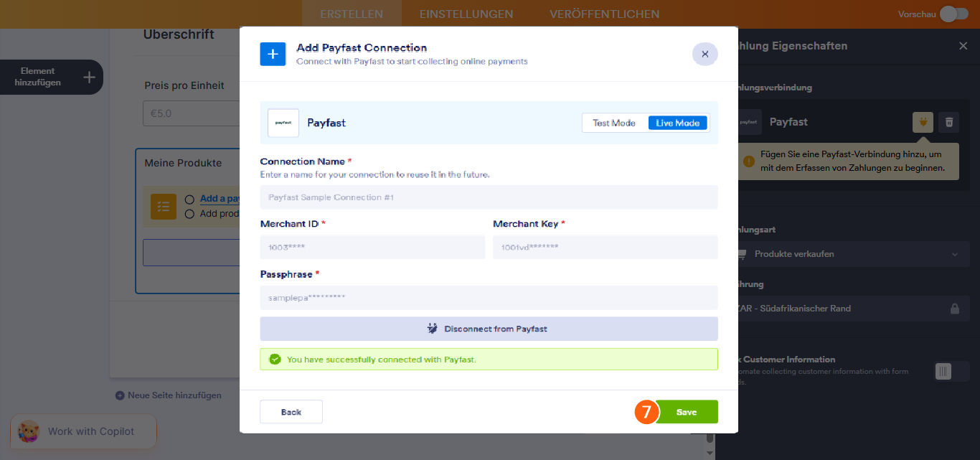Toggle the Vorschau preview switch

(x=953, y=14)
